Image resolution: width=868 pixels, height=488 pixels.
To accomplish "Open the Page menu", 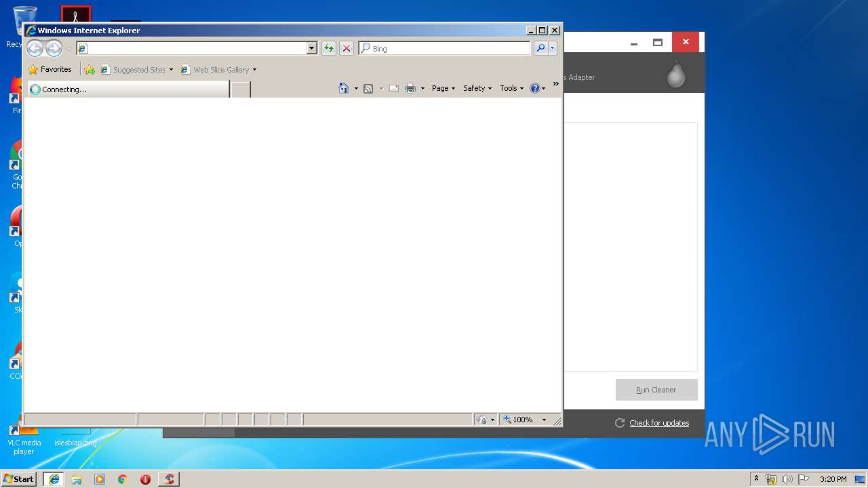I will coord(443,88).
